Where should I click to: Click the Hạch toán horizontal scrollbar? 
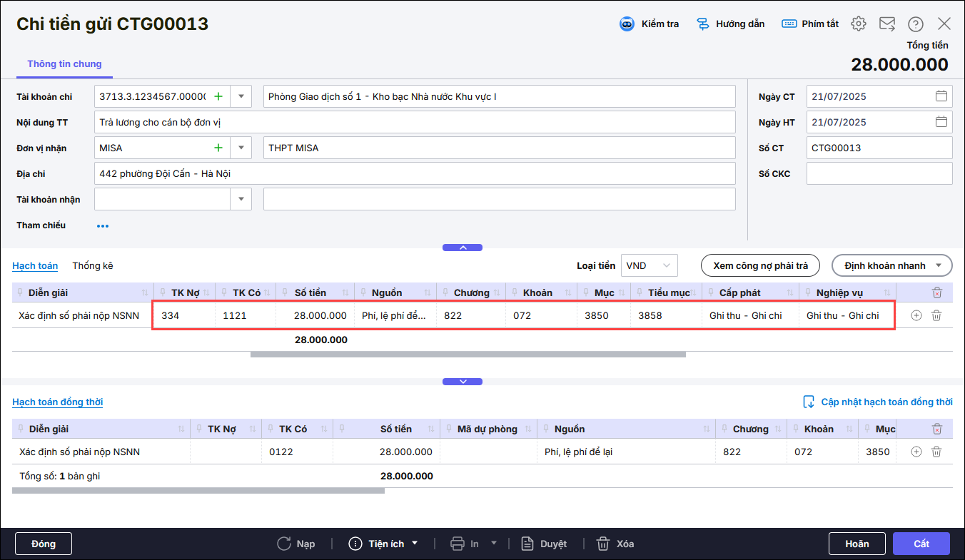pos(468,354)
